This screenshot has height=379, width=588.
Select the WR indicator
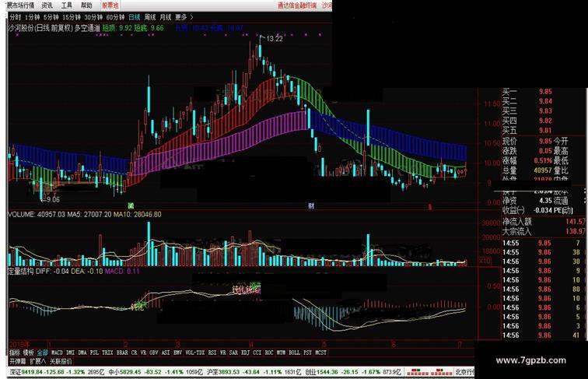pos(223,353)
